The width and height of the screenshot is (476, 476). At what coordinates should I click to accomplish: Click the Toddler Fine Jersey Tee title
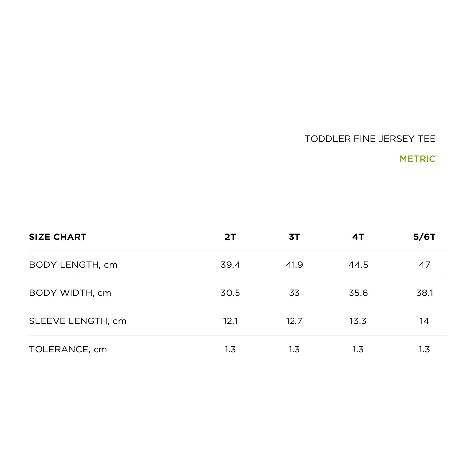[x=370, y=139]
